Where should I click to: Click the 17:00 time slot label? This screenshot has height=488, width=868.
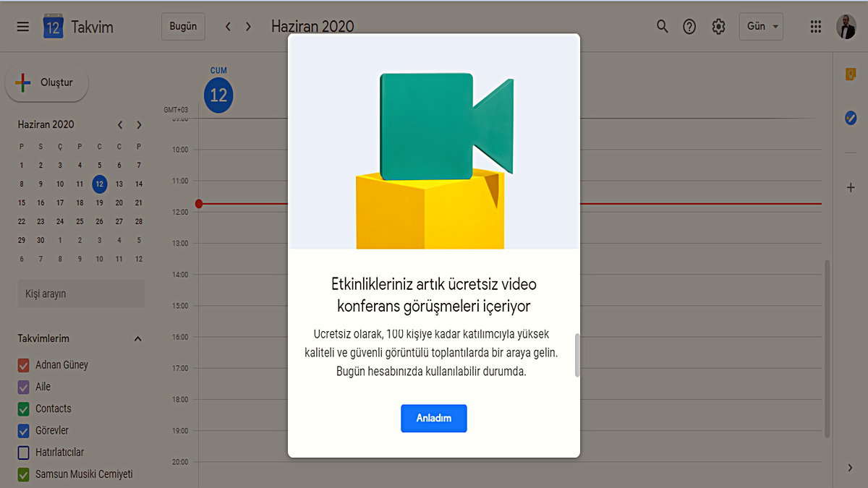pyautogui.click(x=179, y=368)
